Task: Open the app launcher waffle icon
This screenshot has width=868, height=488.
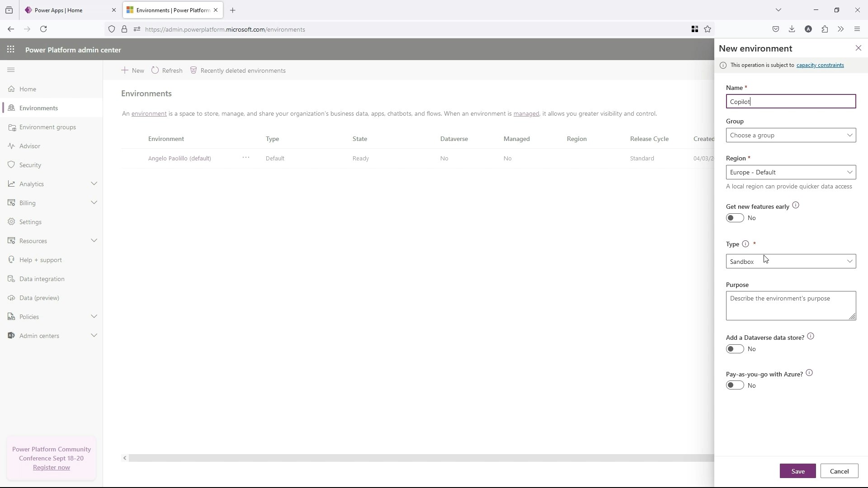Action: click(11, 50)
